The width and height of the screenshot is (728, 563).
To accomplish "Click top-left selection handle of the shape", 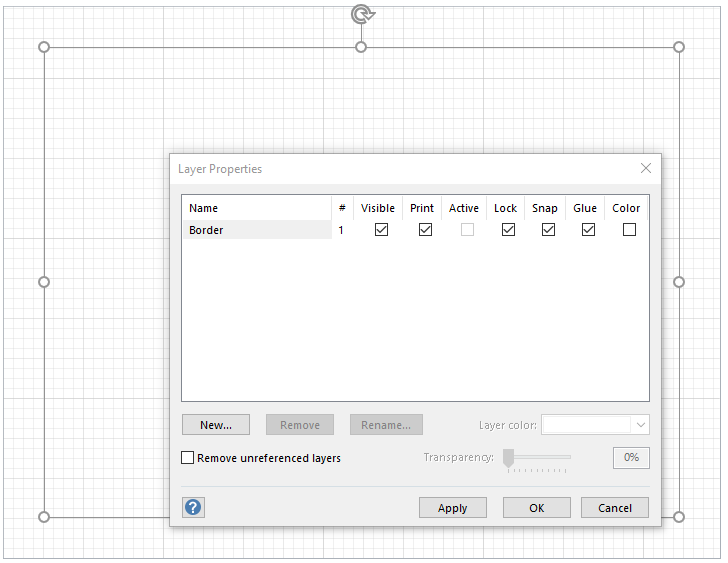I will (x=44, y=47).
